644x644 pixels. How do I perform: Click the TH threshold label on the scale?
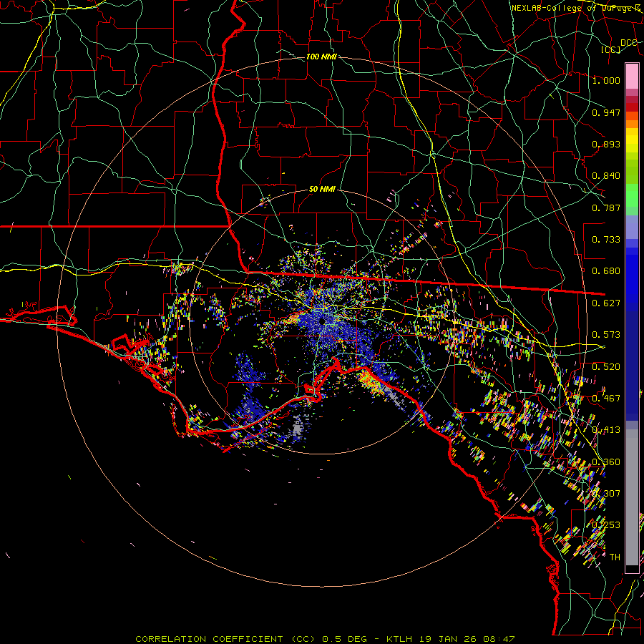(615, 557)
